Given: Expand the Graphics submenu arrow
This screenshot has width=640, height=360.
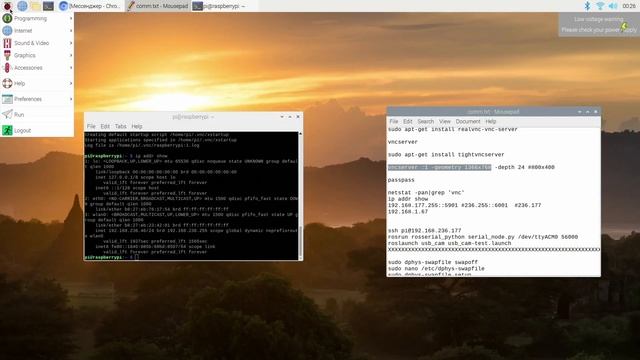Looking at the screenshot, I should [71, 55].
